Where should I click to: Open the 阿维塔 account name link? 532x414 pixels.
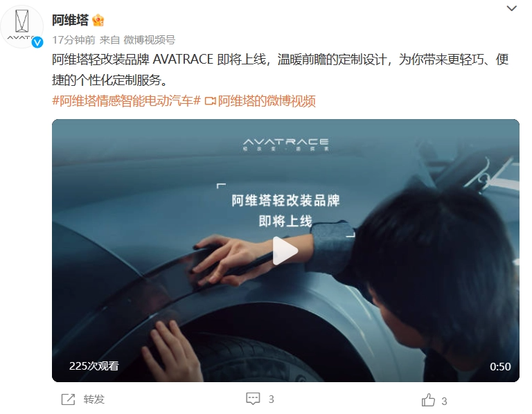coord(70,20)
